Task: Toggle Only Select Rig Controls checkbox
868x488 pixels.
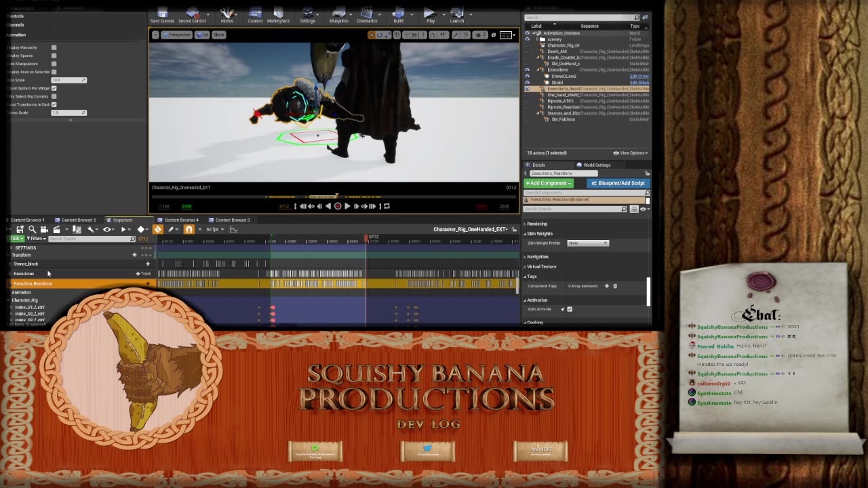Action: point(54,96)
